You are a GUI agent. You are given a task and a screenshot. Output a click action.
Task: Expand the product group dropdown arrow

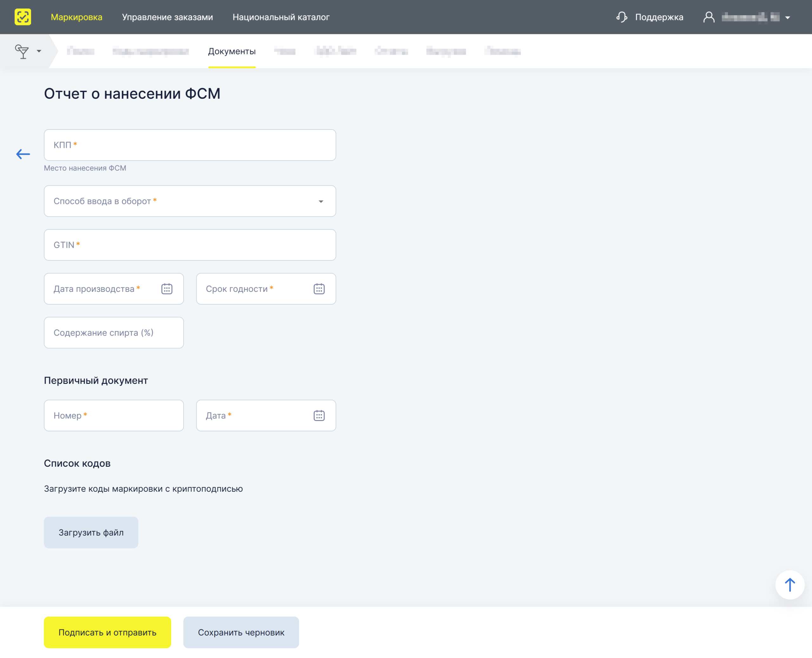(39, 51)
